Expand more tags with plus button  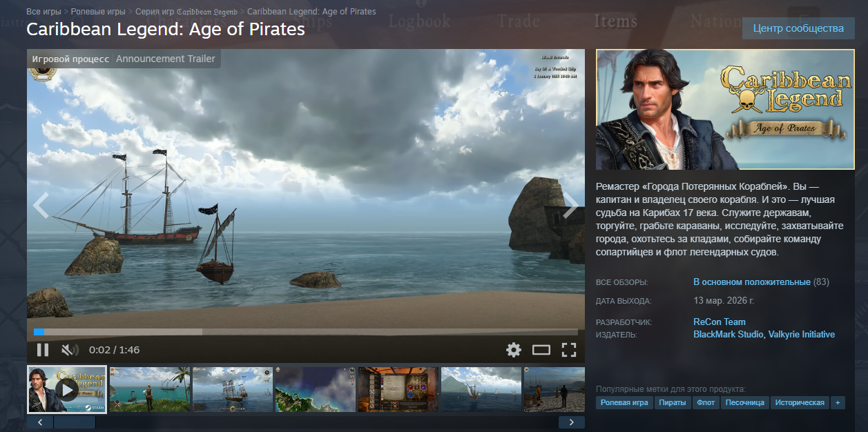[x=838, y=402]
